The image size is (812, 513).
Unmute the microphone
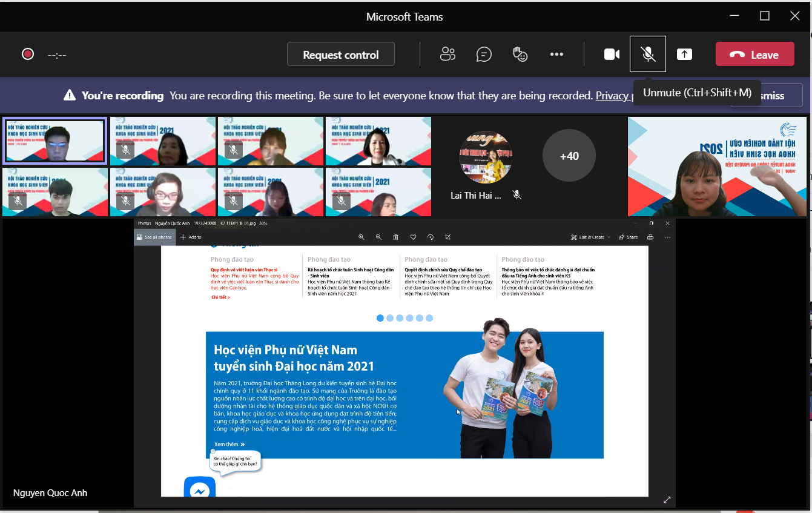648,55
